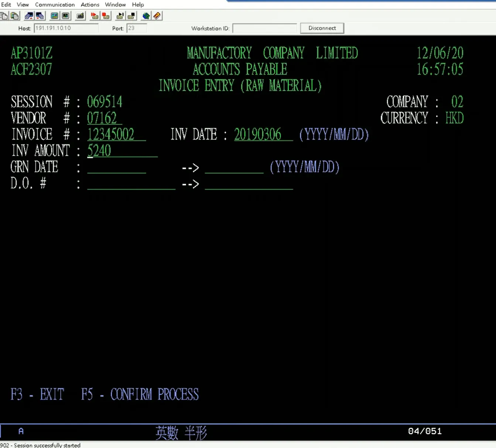Click the Copy toolbar icon
Image resolution: width=496 pixels, height=448 pixels.
(x=4, y=16)
